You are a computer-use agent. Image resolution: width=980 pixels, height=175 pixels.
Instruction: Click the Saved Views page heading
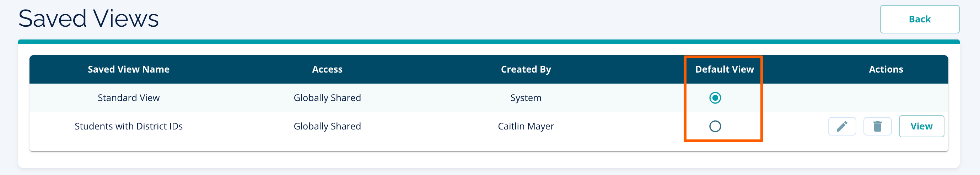[88, 18]
